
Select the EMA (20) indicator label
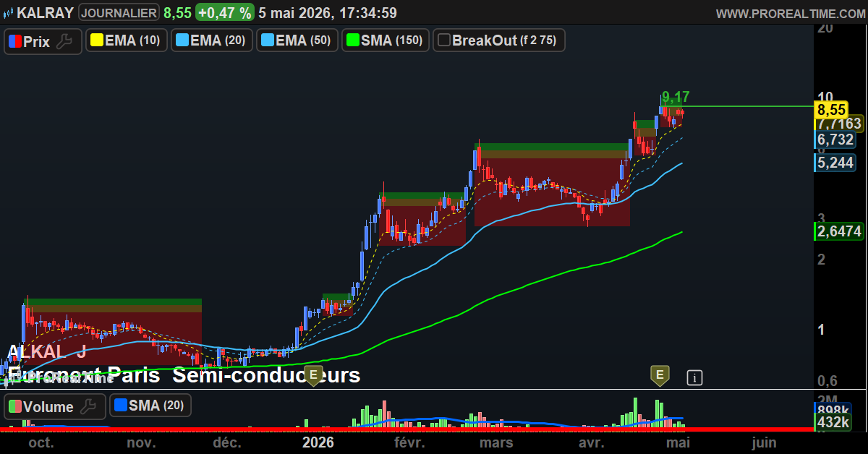(212, 40)
